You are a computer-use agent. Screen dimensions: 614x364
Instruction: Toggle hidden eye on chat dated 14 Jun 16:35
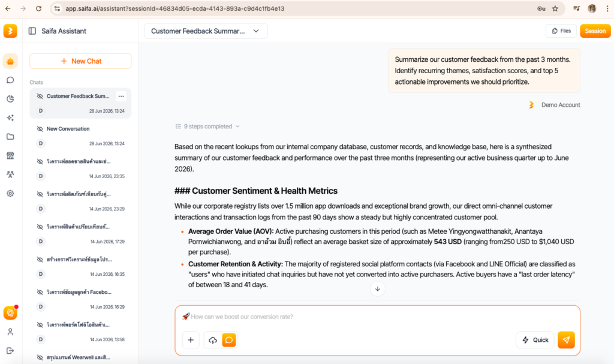(40, 260)
